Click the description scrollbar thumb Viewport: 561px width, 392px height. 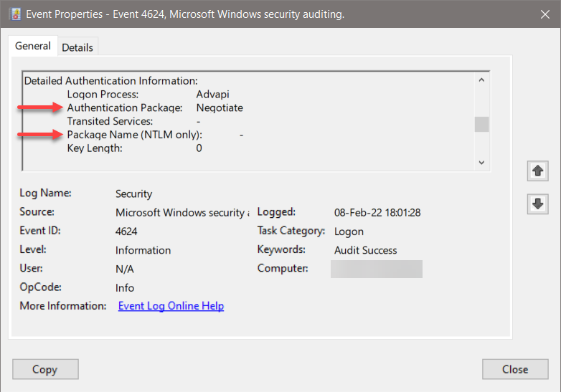(x=481, y=124)
